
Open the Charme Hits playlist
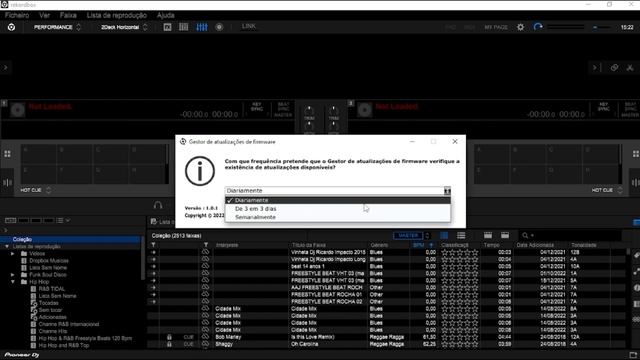tap(53, 331)
